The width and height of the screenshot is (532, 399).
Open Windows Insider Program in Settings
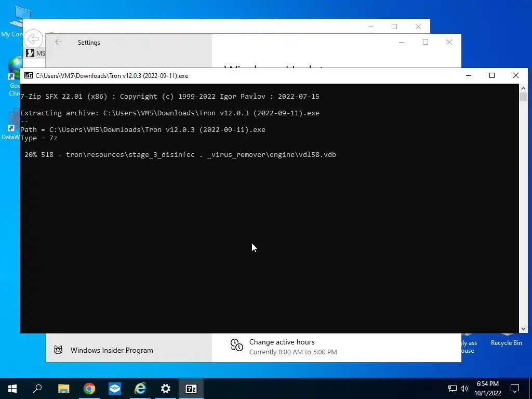pyautogui.click(x=112, y=350)
